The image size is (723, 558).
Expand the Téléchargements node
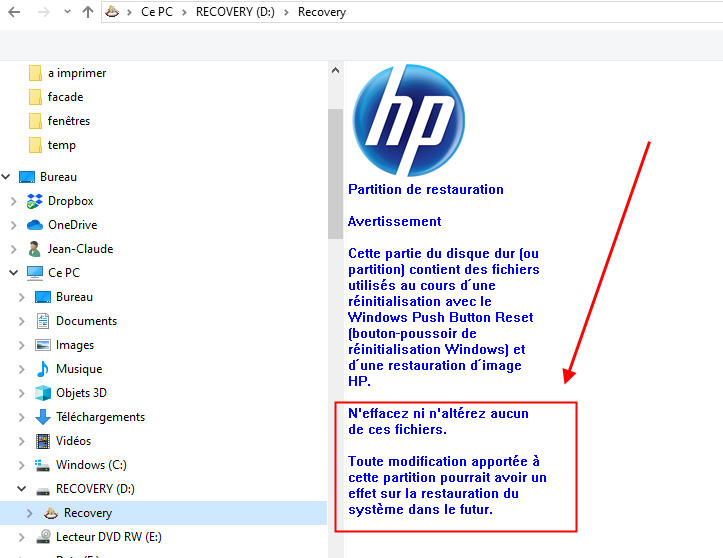click(x=21, y=417)
